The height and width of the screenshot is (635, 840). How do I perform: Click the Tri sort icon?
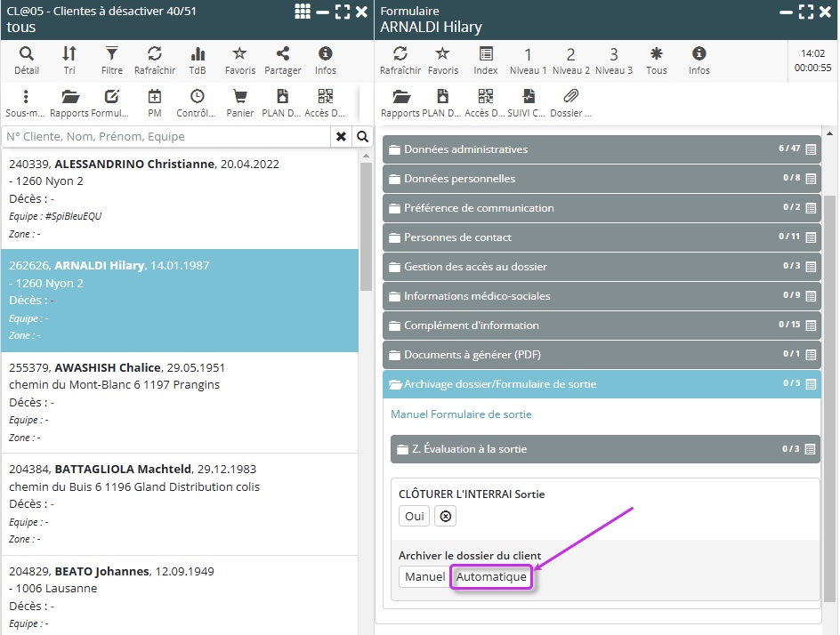click(69, 60)
